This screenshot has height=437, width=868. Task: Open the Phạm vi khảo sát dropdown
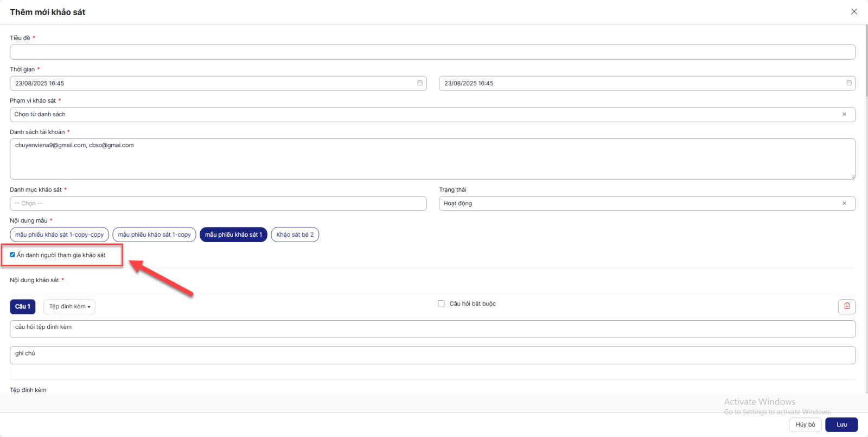[423, 115]
